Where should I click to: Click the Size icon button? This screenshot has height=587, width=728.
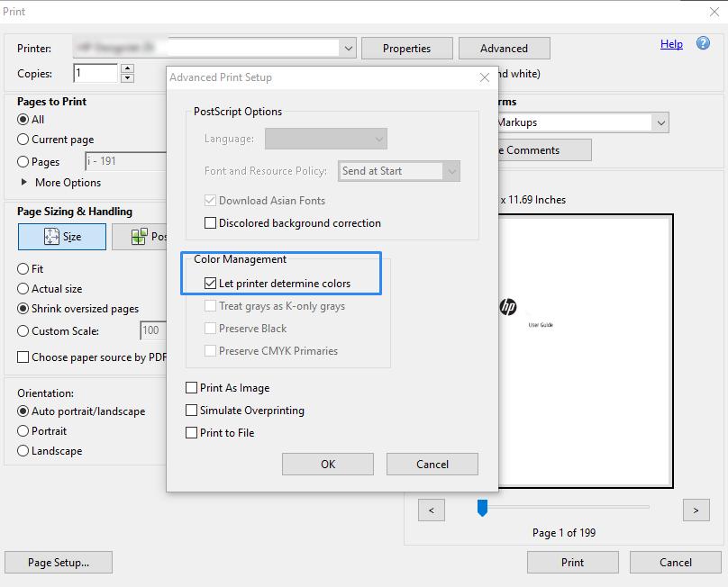pyautogui.click(x=62, y=237)
